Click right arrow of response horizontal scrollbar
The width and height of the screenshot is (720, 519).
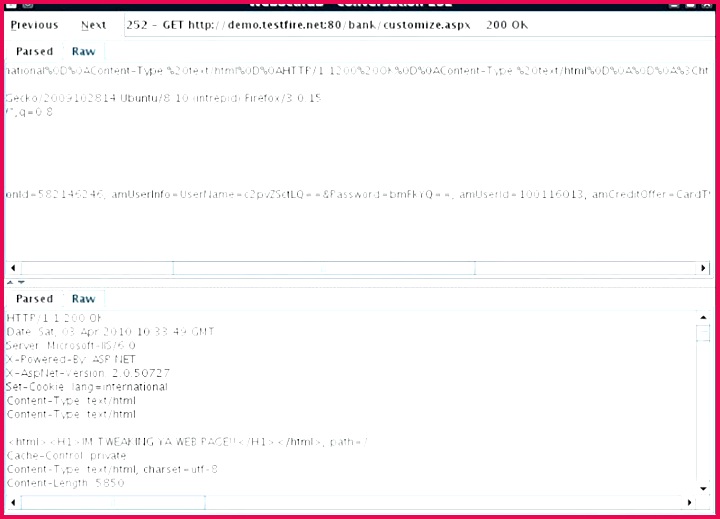pyautogui.click(x=689, y=501)
